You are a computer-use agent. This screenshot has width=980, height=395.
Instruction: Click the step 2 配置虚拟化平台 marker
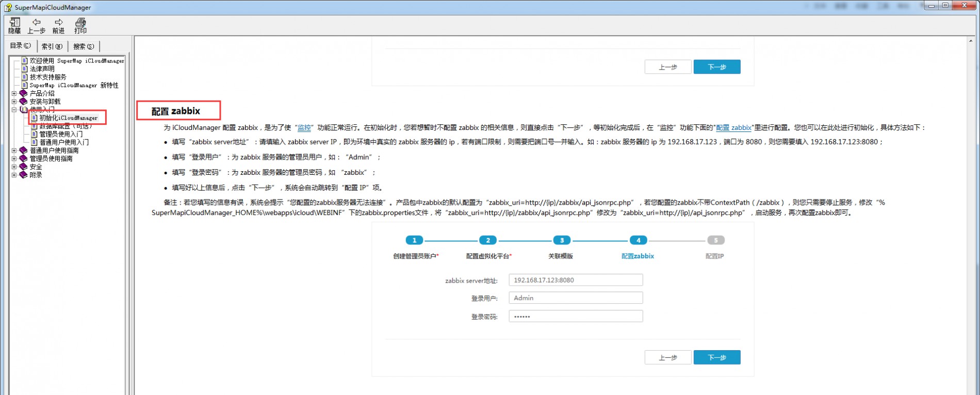488,240
